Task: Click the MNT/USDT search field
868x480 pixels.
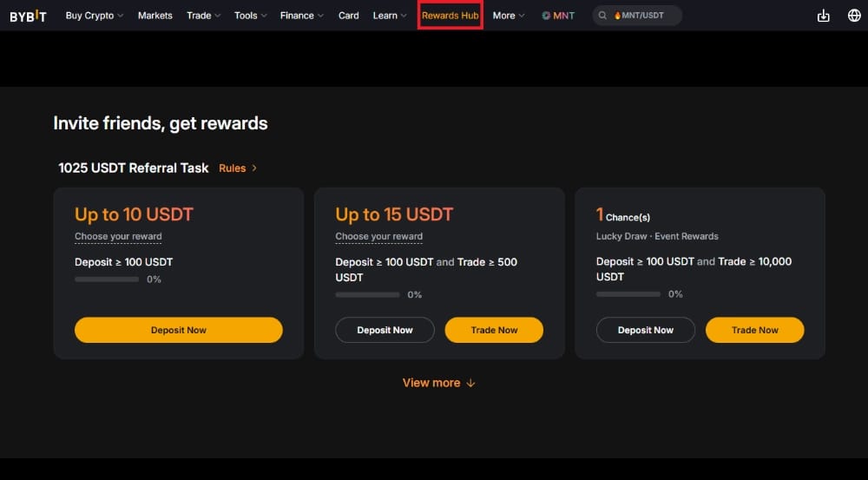Action: [637, 16]
